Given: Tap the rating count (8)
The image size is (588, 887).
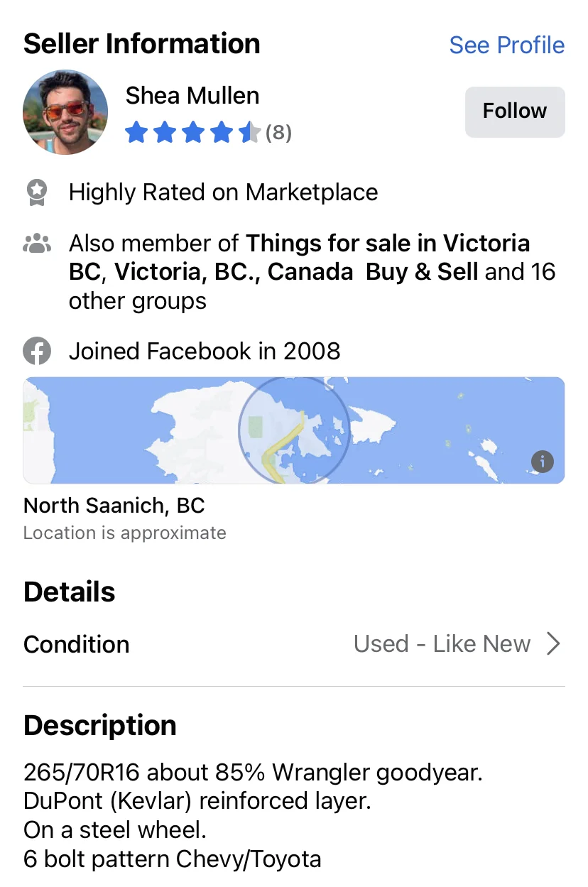Looking at the screenshot, I should pyautogui.click(x=278, y=133).
